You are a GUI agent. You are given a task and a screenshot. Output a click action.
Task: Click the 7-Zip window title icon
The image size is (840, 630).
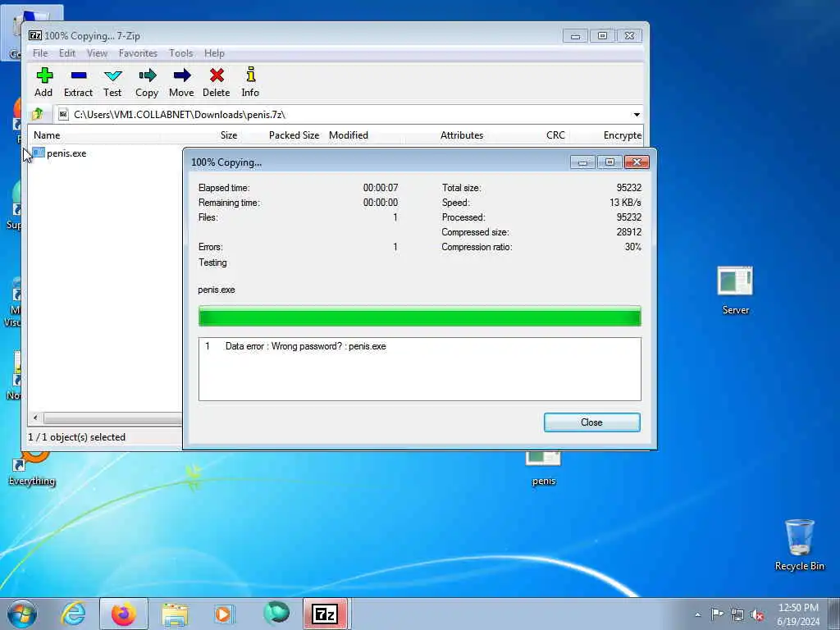[35, 35]
